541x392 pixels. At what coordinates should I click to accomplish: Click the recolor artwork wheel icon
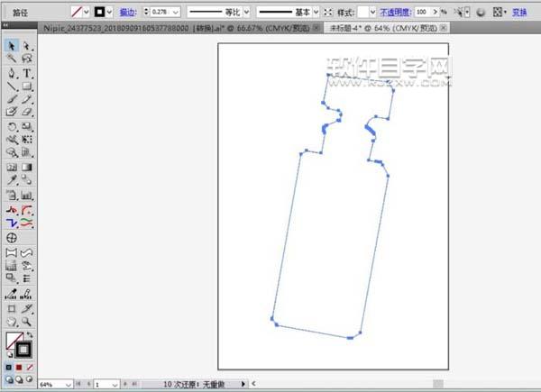tap(481, 13)
